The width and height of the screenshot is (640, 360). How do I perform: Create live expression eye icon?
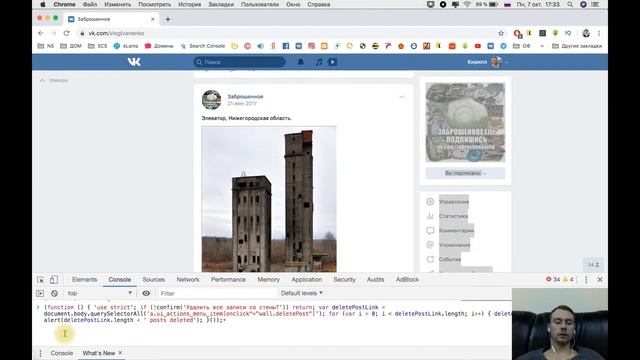146,293
